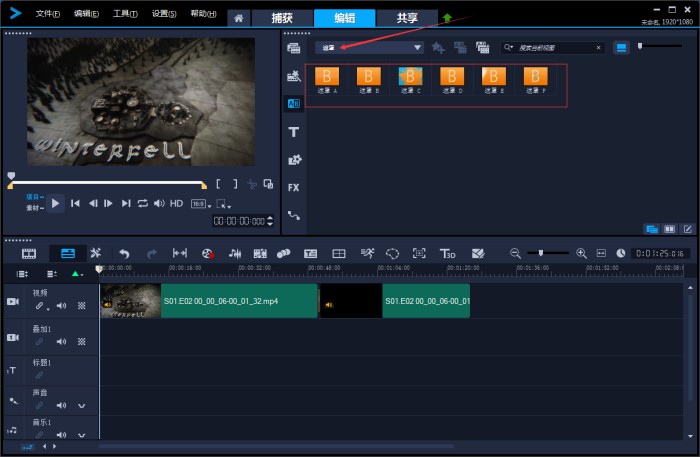Switch to Storyboard view icon
The height and width of the screenshot is (457, 700).
point(28,254)
